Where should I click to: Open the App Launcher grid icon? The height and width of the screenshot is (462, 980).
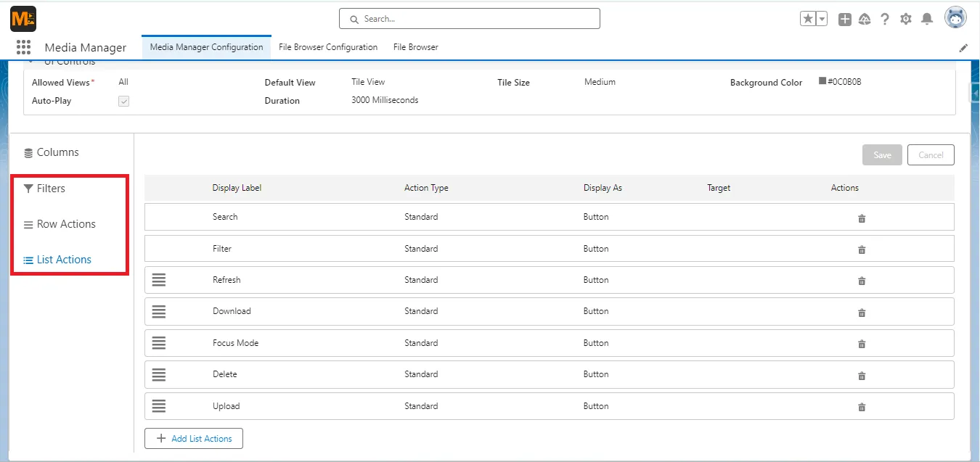point(23,46)
